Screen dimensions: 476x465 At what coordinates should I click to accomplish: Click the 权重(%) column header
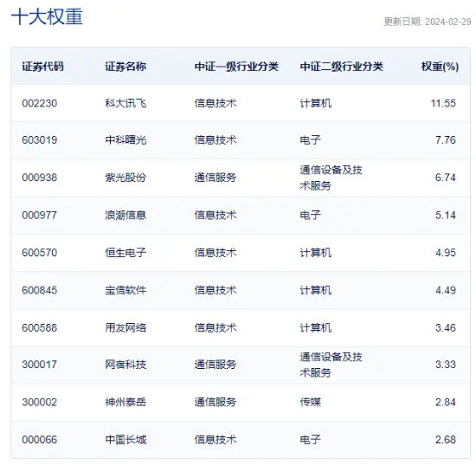click(440, 67)
